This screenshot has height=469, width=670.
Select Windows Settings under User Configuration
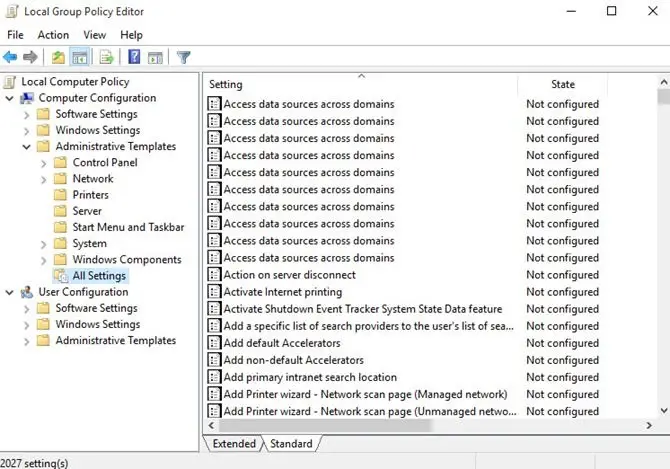click(x=98, y=324)
